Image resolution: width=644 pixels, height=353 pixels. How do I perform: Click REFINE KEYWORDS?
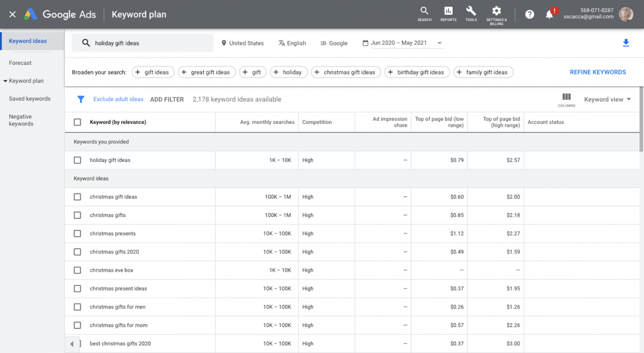click(x=598, y=72)
